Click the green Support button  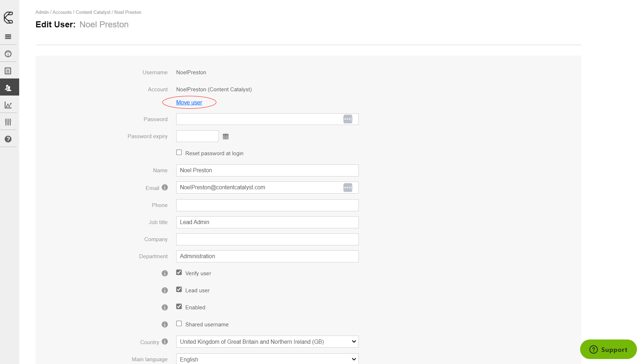[x=608, y=349]
